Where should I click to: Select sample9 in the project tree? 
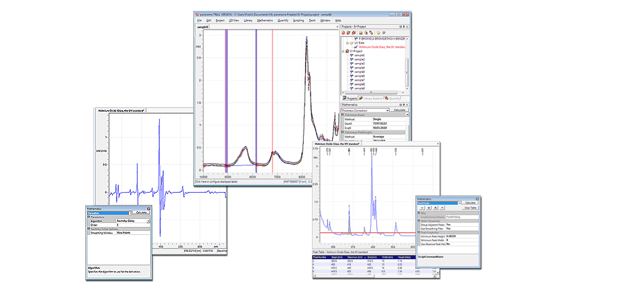point(360,88)
